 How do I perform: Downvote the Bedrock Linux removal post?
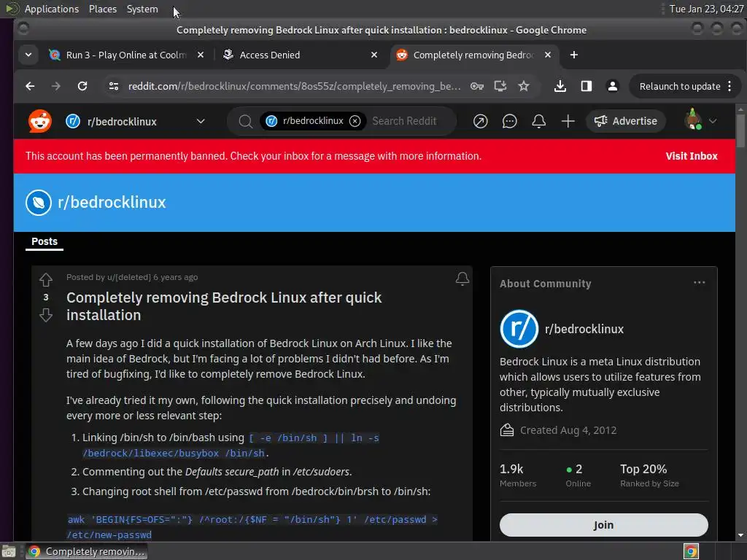[x=46, y=315]
